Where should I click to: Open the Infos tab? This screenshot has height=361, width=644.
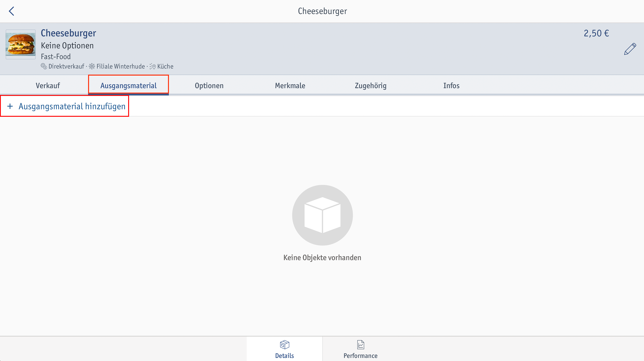[x=451, y=85]
